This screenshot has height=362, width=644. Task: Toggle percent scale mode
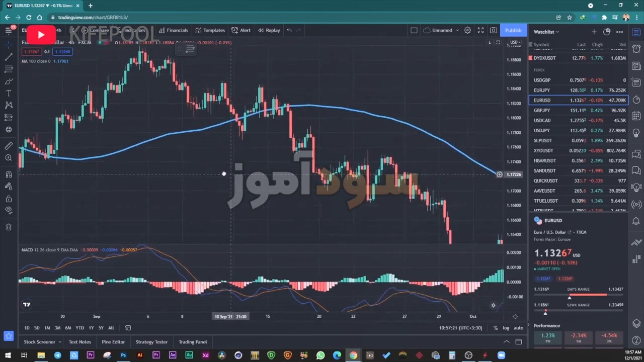click(495, 328)
